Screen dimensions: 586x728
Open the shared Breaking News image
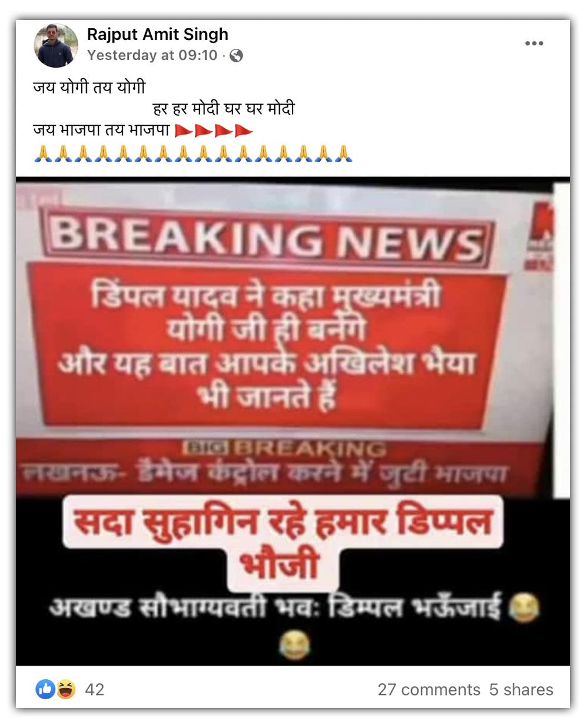293,421
